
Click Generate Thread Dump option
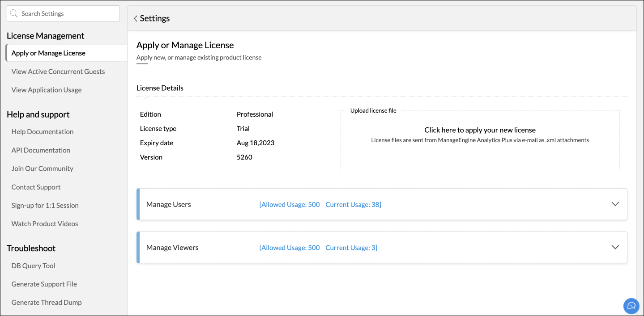tap(47, 303)
